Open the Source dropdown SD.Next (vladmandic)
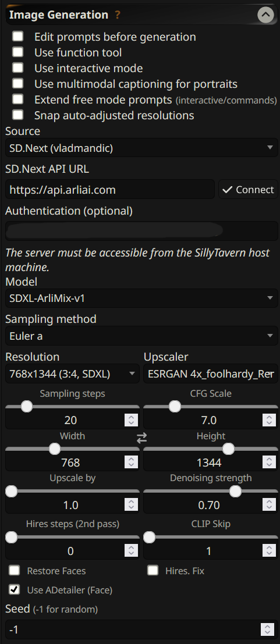The height and width of the screenshot is (644, 280). (141, 147)
